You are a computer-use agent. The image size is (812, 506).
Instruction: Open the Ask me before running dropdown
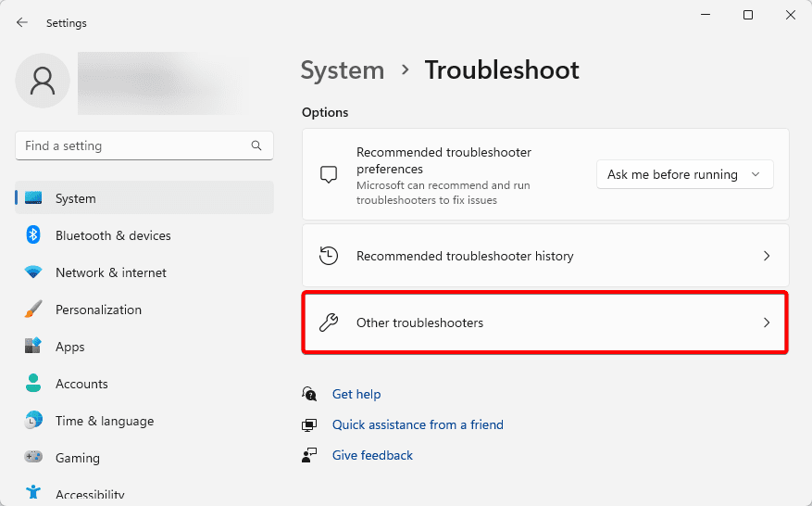coord(684,174)
